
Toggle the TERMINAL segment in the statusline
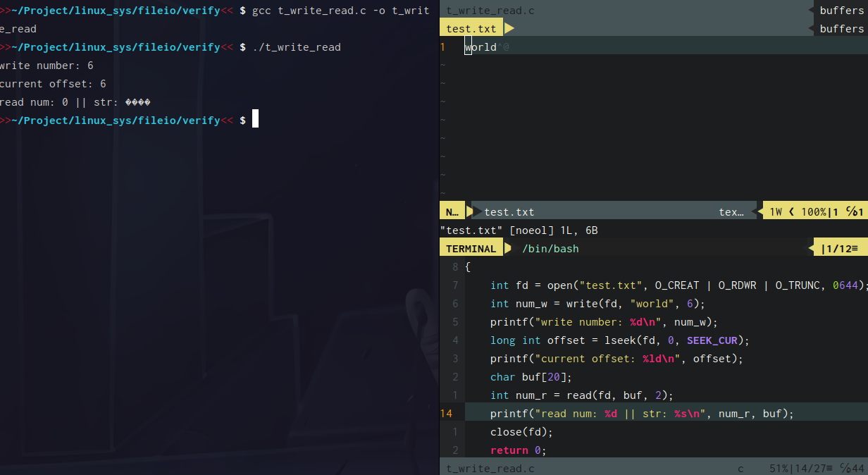pyautogui.click(x=470, y=247)
